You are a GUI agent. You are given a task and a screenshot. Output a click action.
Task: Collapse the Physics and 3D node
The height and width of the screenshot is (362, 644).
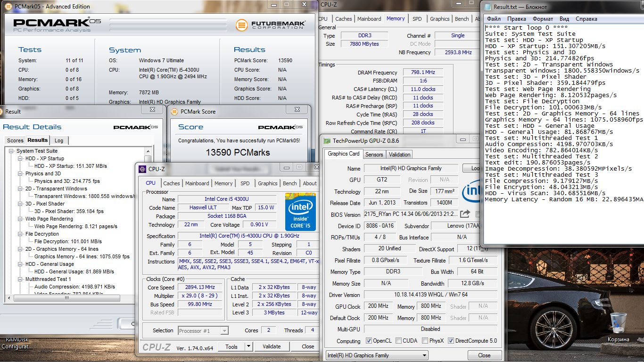[20, 174]
